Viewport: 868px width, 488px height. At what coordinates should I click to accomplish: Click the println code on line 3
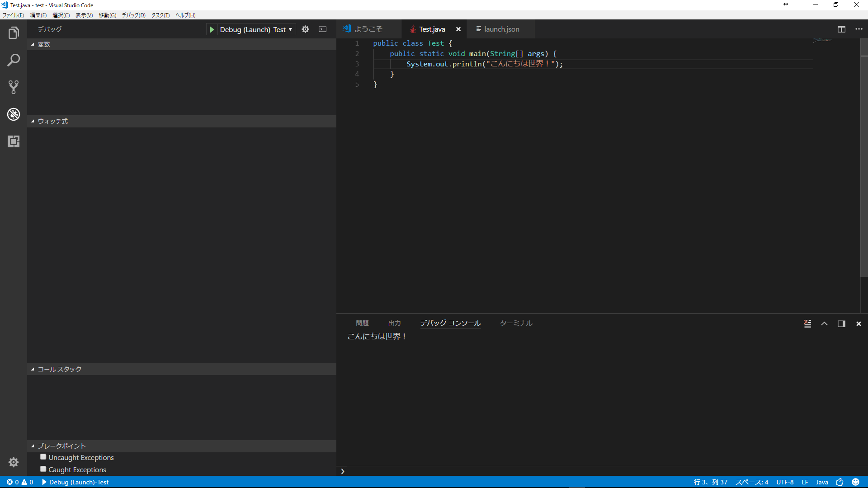tap(485, 64)
